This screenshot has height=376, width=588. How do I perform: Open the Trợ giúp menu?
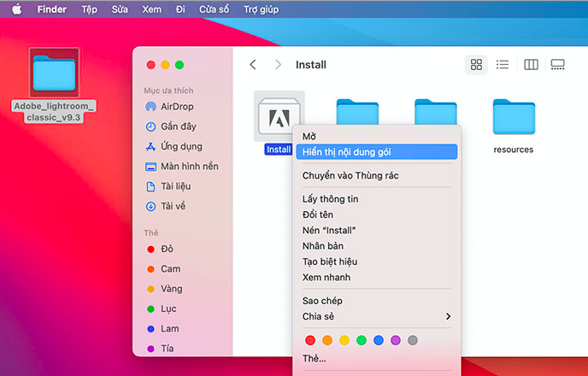[x=261, y=9]
